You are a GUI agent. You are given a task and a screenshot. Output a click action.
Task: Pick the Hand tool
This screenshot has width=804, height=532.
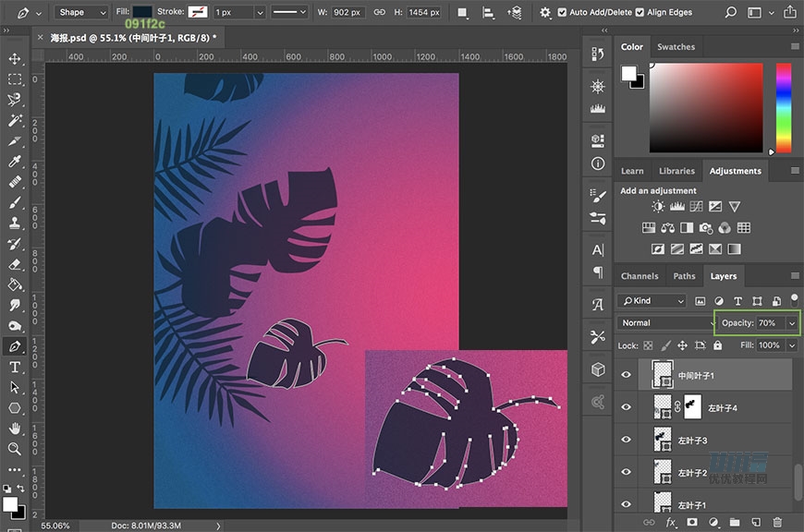[x=15, y=429]
